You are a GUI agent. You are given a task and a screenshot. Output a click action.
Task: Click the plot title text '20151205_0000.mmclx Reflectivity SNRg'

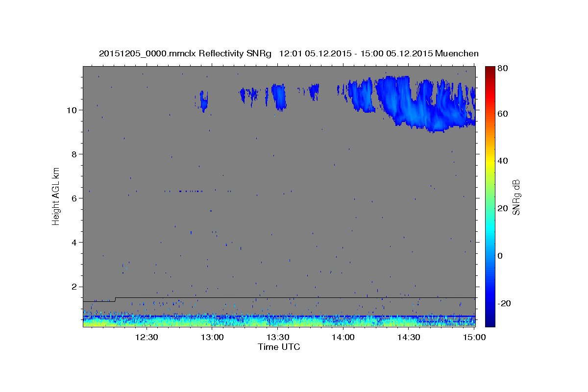[x=185, y=53]
